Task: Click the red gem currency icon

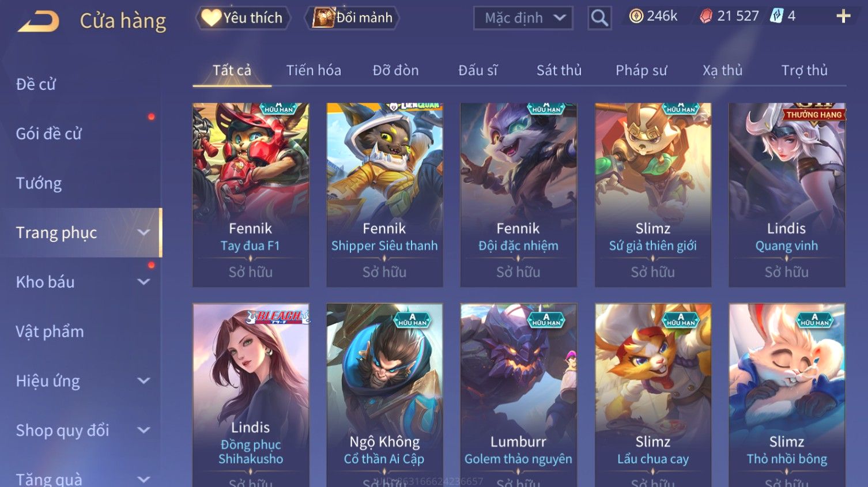Action: 706,16
